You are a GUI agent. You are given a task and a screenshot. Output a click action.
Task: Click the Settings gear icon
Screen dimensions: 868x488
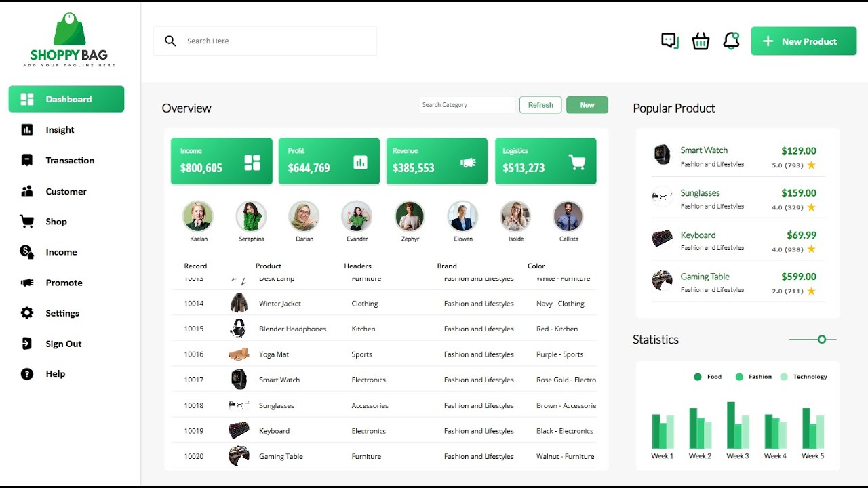[x=27, y=313]
